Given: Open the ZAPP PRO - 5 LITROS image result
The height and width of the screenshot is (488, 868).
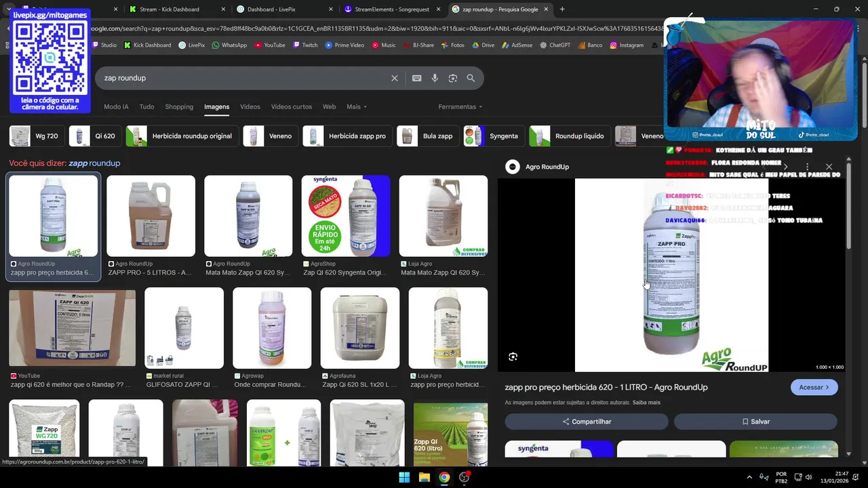Looking at the screenshot, I should (x=151, y=227).
